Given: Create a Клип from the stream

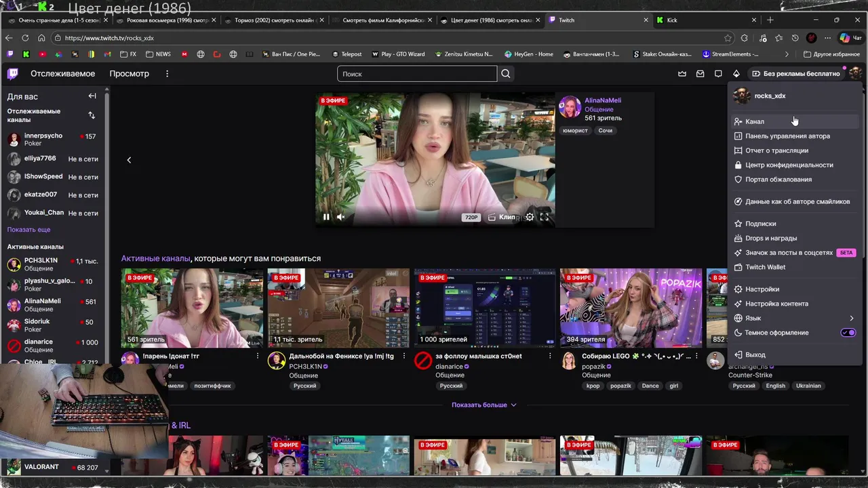Looking at the screenshot, I should (502, 218).
